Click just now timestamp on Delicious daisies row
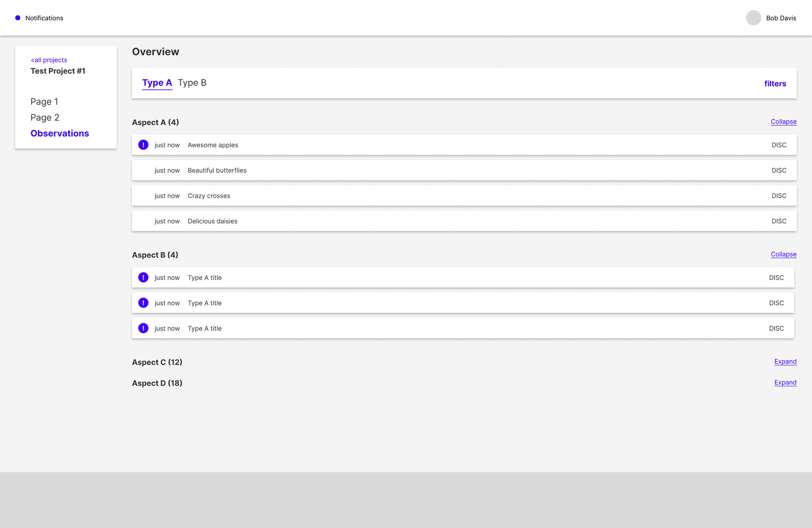The width and height of the screenshot is (812, 528). pos(167,221)
